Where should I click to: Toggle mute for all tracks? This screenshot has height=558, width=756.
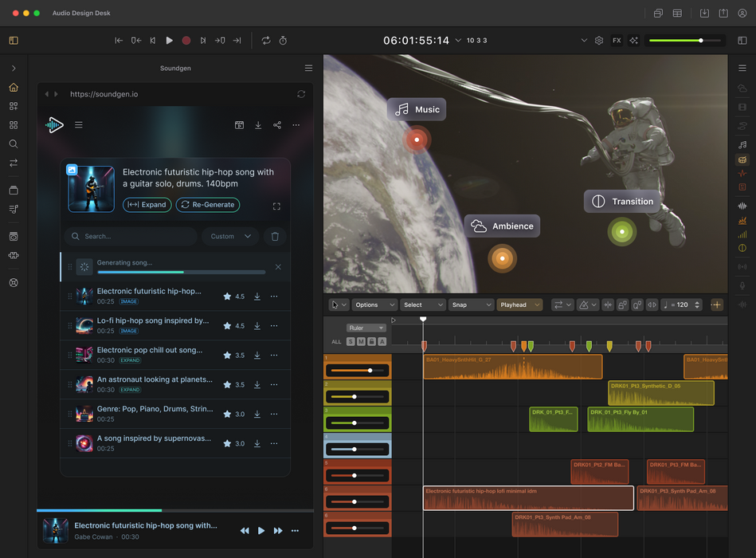pos(361,342)
